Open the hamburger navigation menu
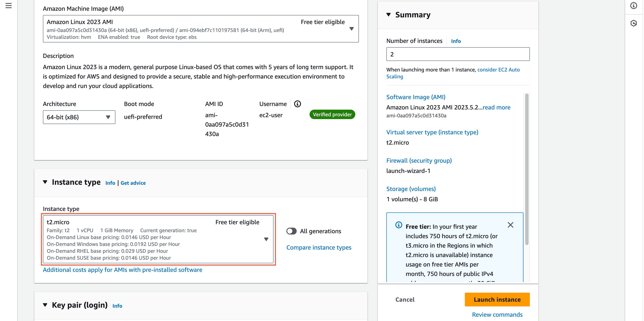 click(x=9, y=6)
